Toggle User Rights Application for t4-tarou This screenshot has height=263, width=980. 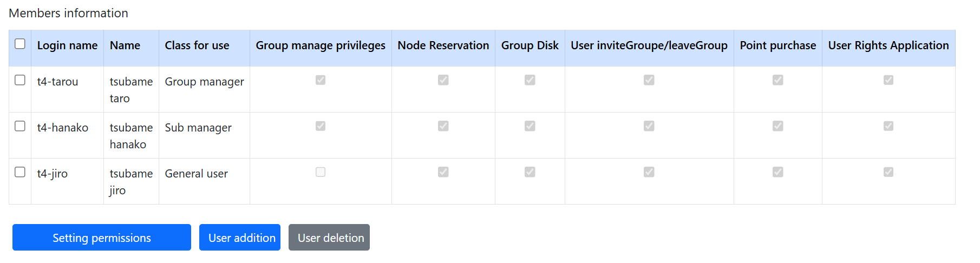tap(888, 80)
